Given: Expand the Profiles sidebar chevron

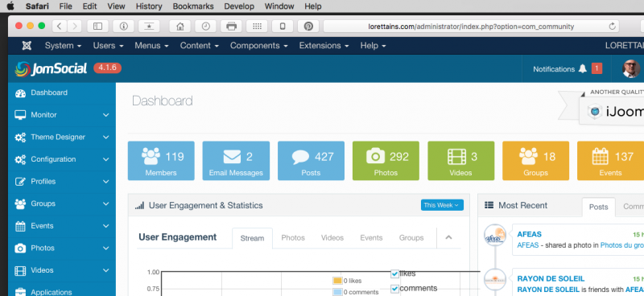Looking at the screenshot, I should point(106,182).
